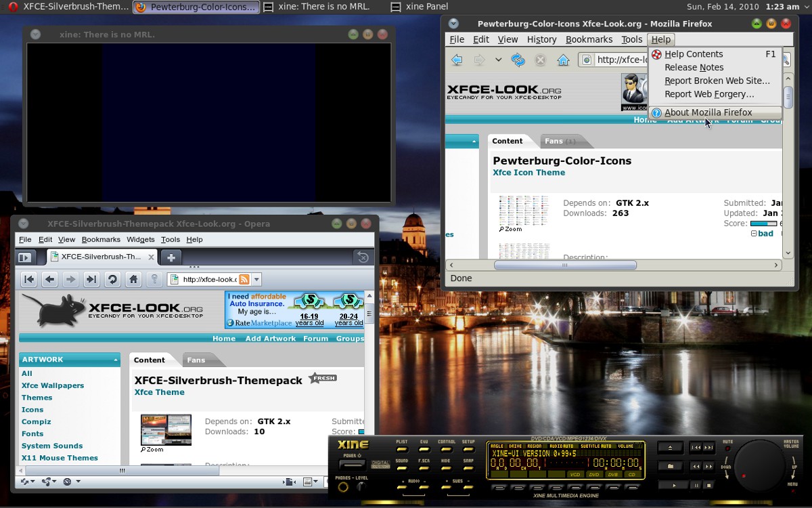
Task: Click Firefox's stop loading button
Action: pos(540,60)
